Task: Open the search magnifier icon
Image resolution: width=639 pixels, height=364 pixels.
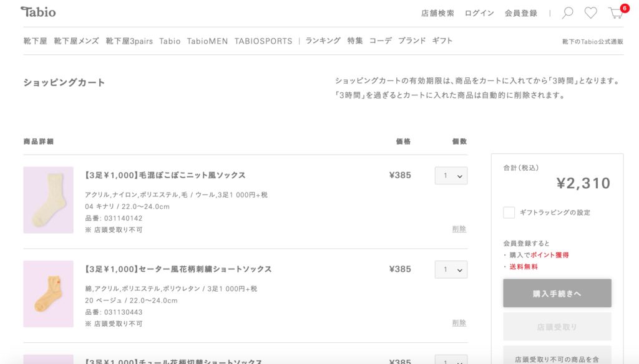Action: pyautogui.click(x=567, y=12)
